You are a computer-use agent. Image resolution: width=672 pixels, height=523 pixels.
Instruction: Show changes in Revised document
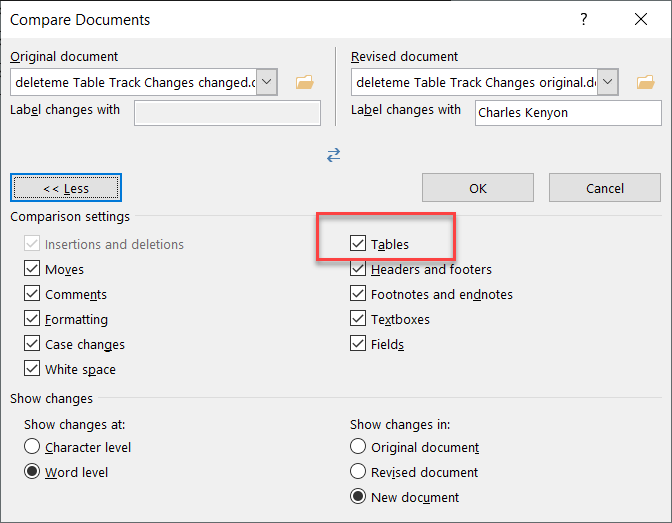pos(358,472)
